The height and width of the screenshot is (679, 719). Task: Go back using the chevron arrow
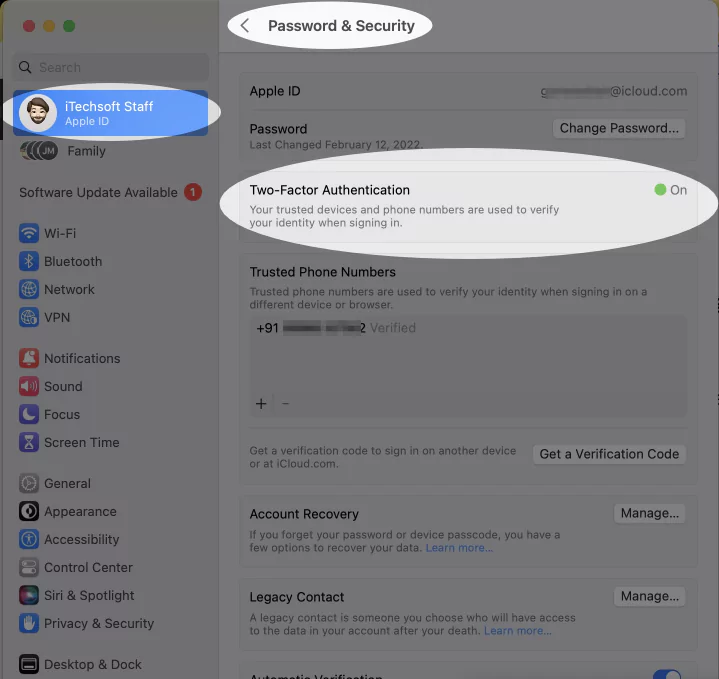245,26
